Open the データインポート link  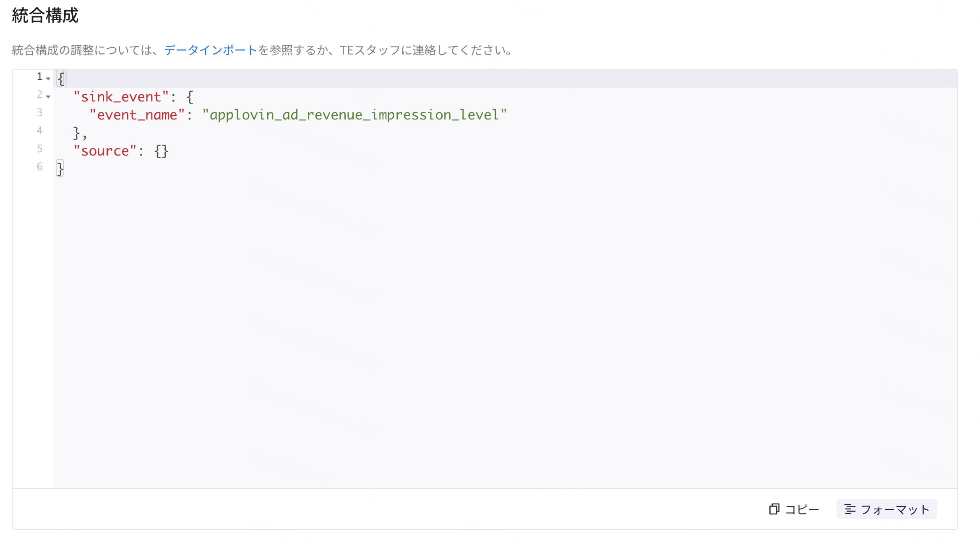(x=211, y=50)
